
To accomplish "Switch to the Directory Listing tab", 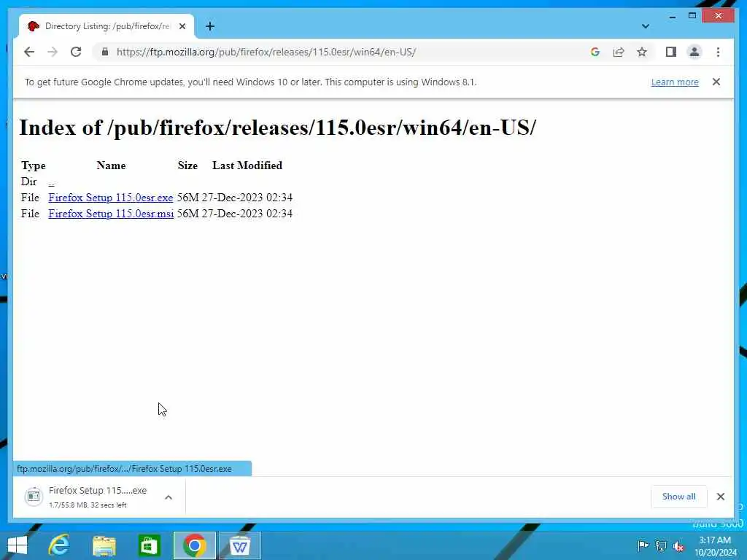I will pyautogui.click(x=106, y=26).
